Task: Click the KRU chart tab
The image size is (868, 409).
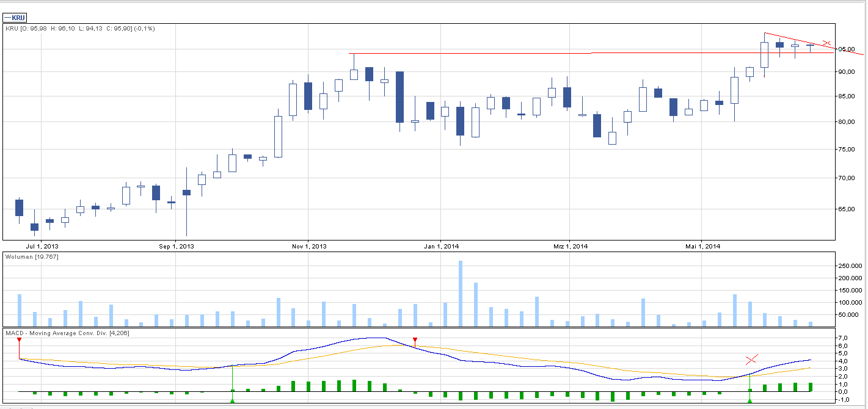Action: tap(19, 18)
